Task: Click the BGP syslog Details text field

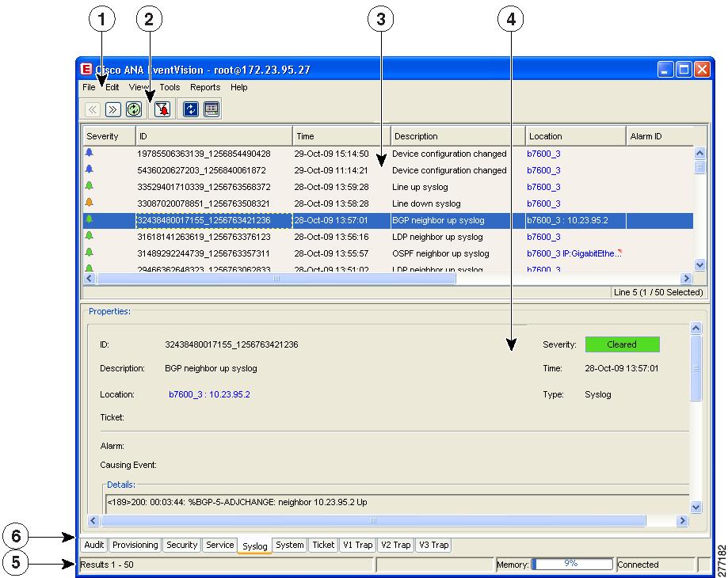Action: tap(398, 503)
